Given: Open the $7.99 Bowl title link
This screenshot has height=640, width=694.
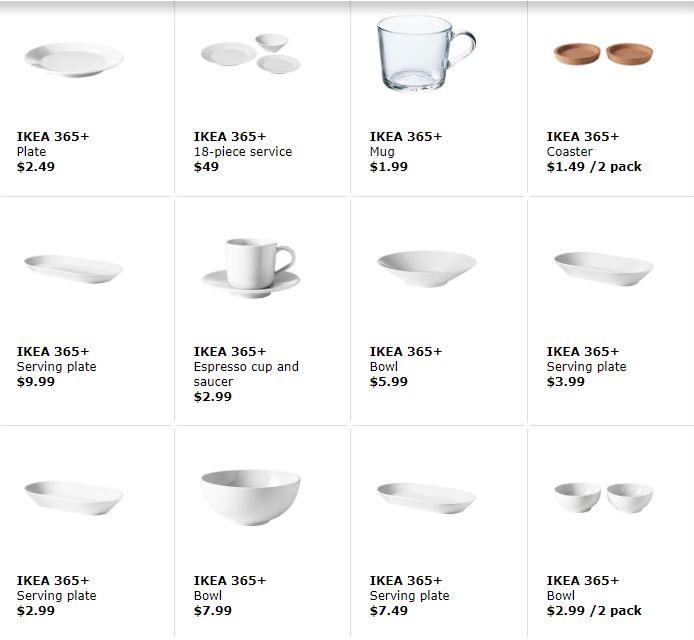Looking at the screenshot, I should coord(208,595).
